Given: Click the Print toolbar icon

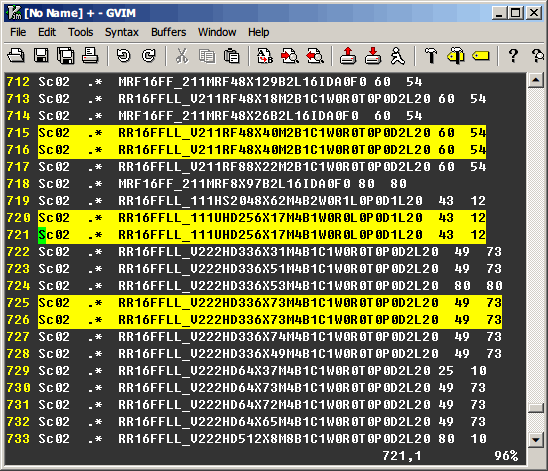Looking at the screenshot, I should [90, 56].
